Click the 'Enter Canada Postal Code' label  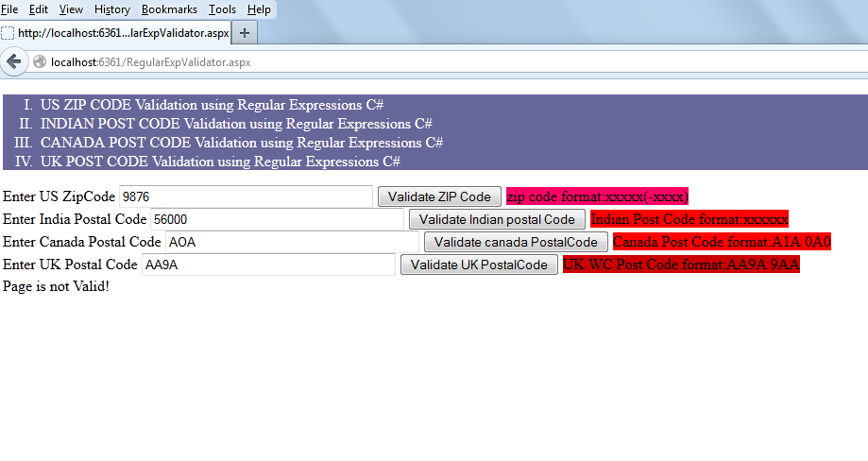click(x=81, y=242)
